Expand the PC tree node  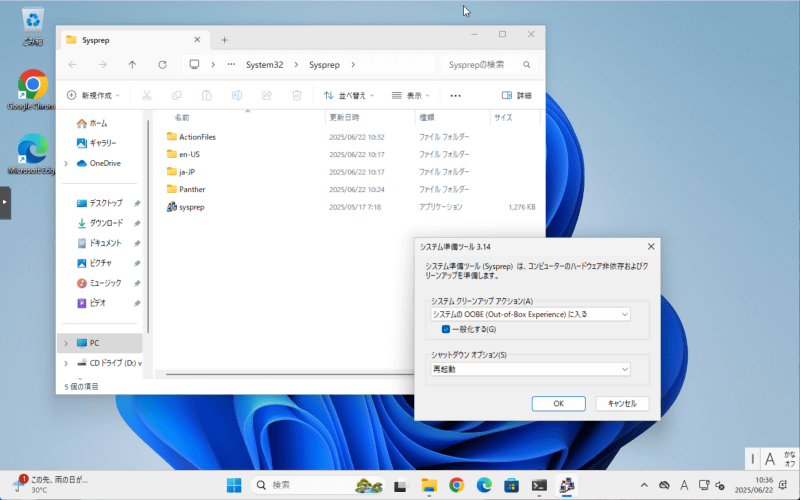66,343
